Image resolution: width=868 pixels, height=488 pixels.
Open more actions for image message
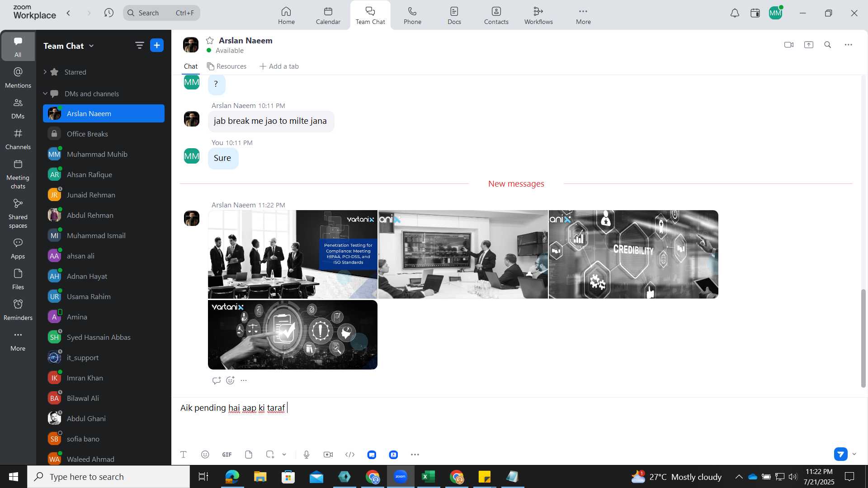[x=244, y=380]
